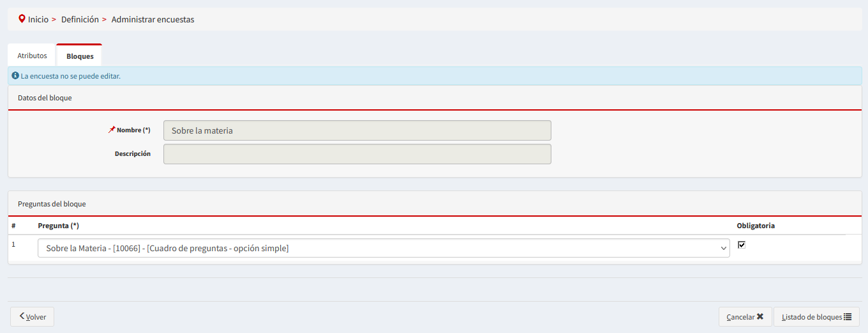Click the left chevron icon on Volver
868x333 pixels.
click(x=22, y=316)
